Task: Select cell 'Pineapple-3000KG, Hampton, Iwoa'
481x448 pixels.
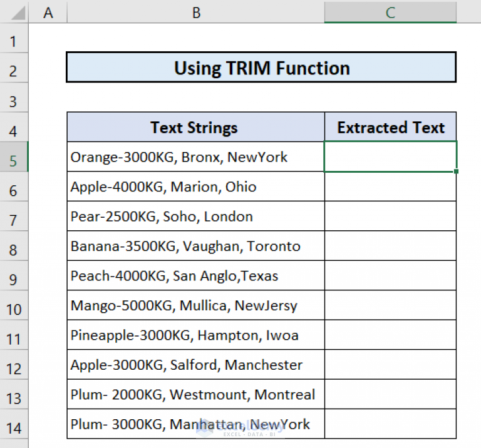Action: click(x=195, y=335)
